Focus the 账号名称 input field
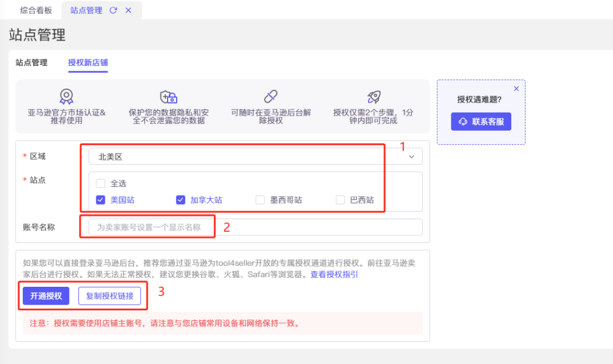 coord(255,227)
